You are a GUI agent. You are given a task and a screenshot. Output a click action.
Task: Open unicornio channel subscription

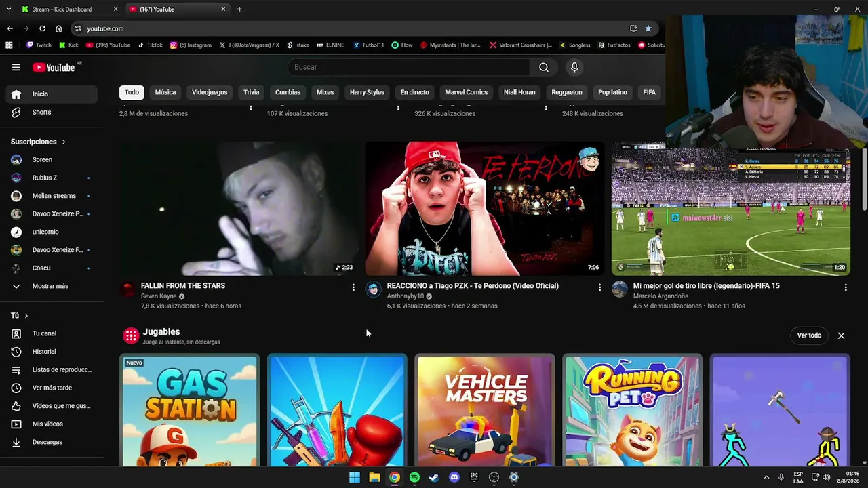pos(52,232)
